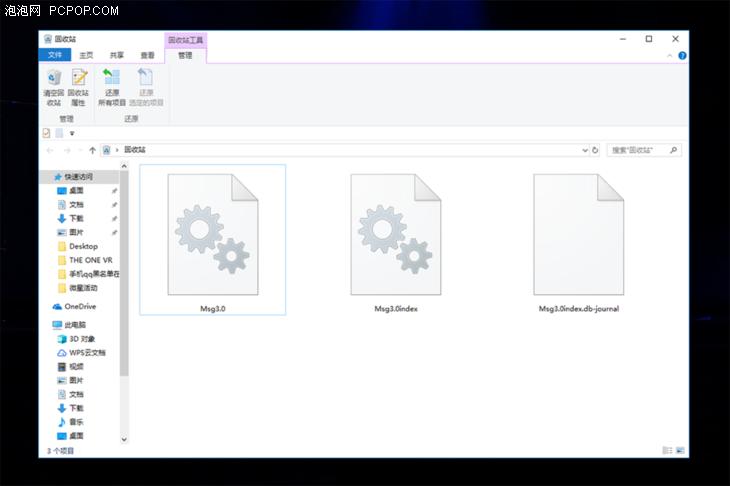
Task: Click the blue help question mark icon
Action: tap(682, 56)
